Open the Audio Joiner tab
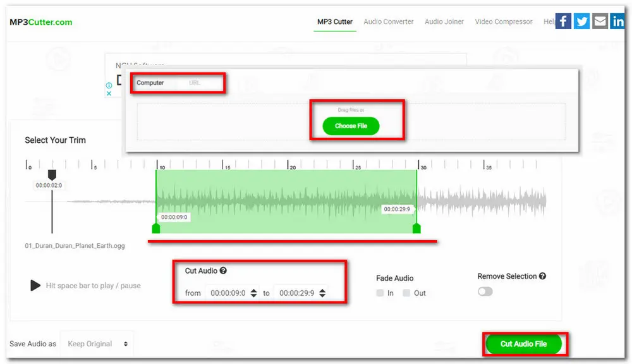The height and width of the screenshot is (364, 632). tap(444, 21)
